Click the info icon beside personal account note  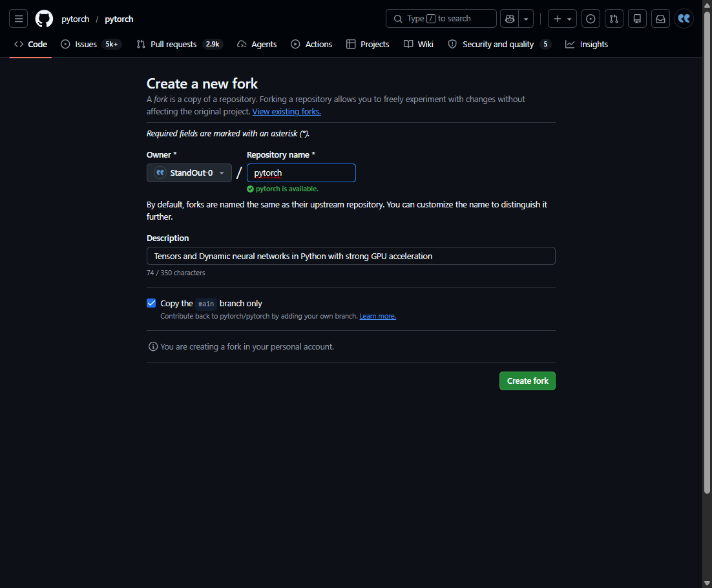coord(153,347)
